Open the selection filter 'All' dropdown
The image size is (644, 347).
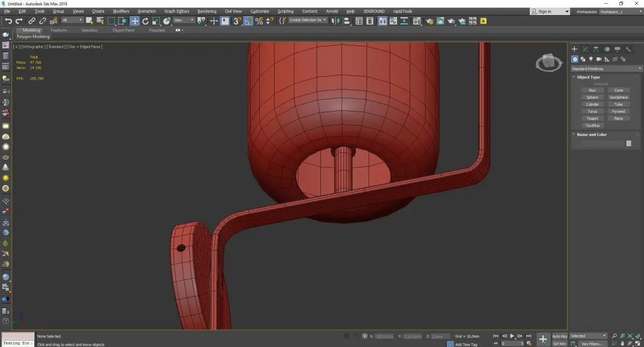tap(72, 20)
